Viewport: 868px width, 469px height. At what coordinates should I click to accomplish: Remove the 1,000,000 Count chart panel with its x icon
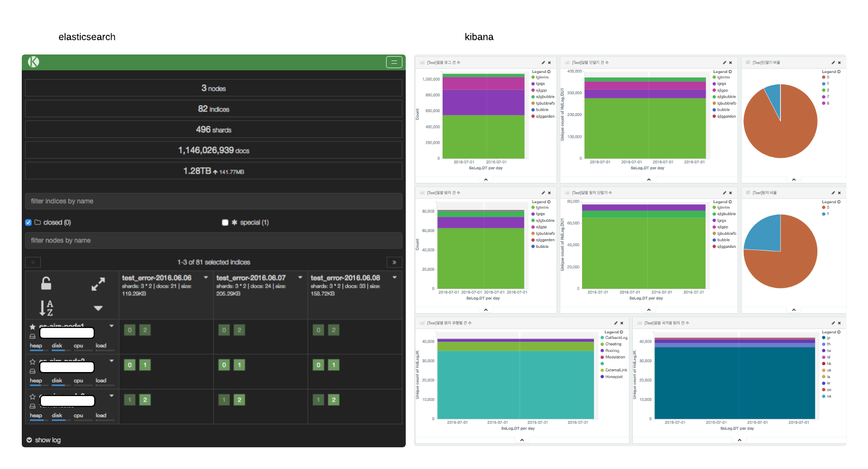[549, 63]
